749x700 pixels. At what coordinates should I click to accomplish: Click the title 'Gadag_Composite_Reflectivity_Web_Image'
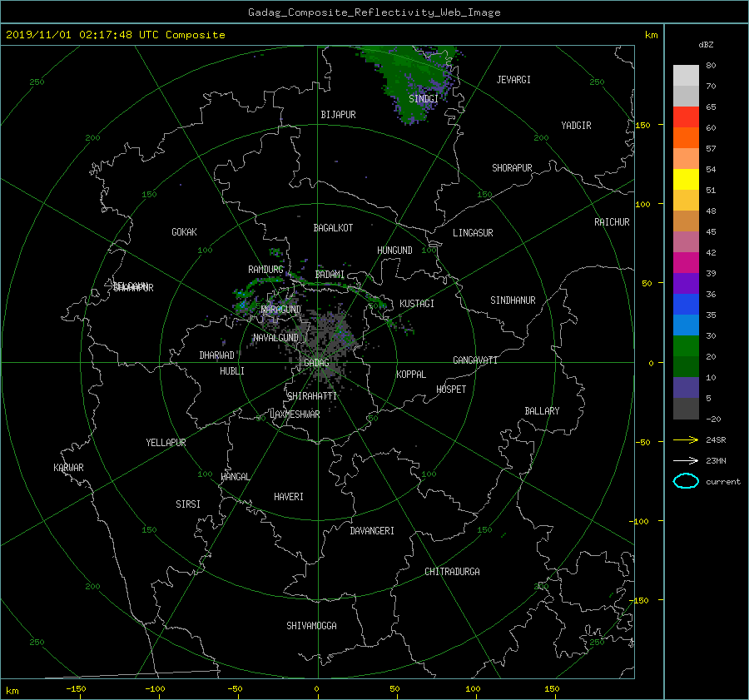[374, 12]
